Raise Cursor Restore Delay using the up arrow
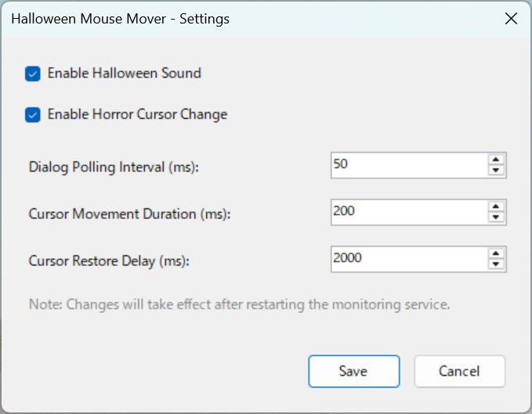 pos(495,254)
